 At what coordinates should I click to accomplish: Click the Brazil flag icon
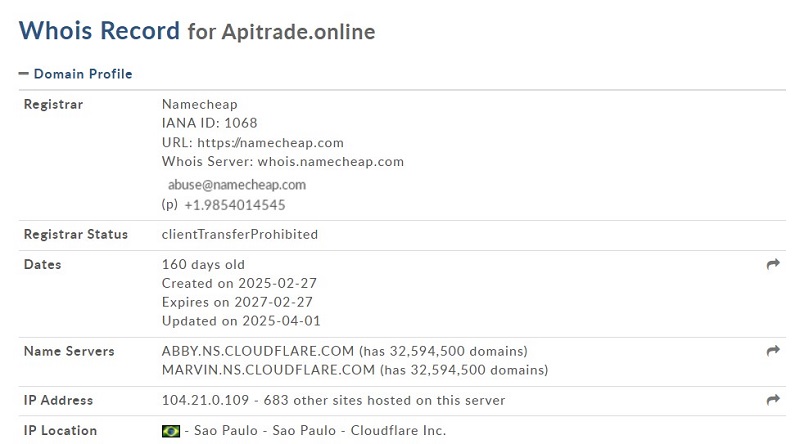(x=170, y=431)
